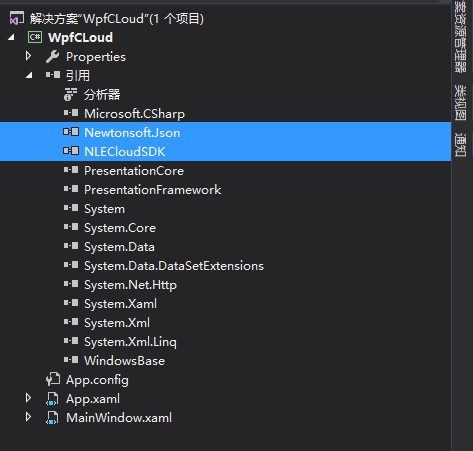Select the System.Net.Http reference
This screenshot has width=473, height=451.
(x=130, y=285)
